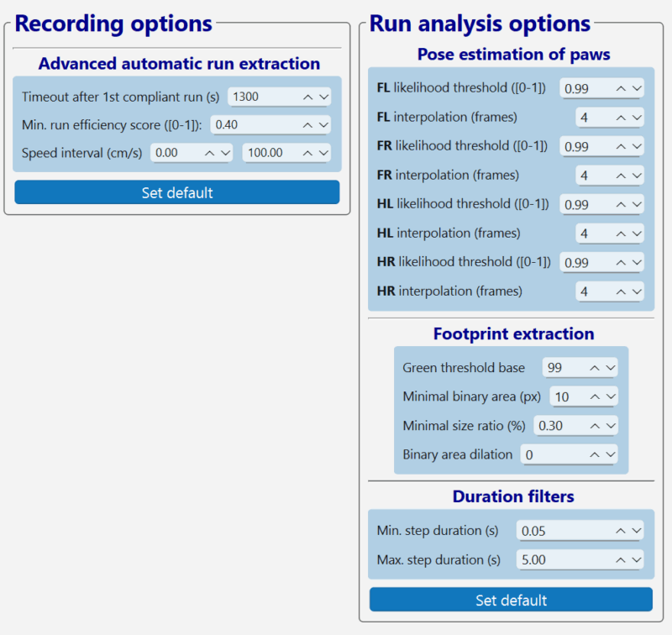Screen dimensions: 672x635
Task: Increase the Timeout after 1st compliant run value
Action: click(x=308, y=97)
